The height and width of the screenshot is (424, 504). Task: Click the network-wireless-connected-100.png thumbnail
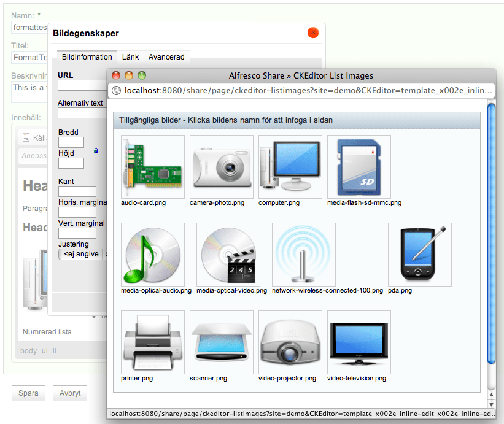303,255
